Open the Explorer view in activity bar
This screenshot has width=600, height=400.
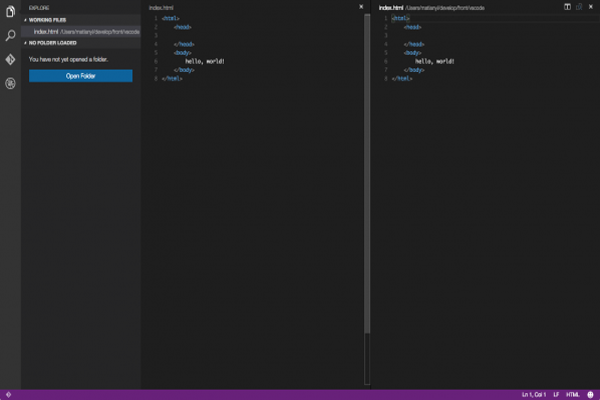(x=10, y=12)
